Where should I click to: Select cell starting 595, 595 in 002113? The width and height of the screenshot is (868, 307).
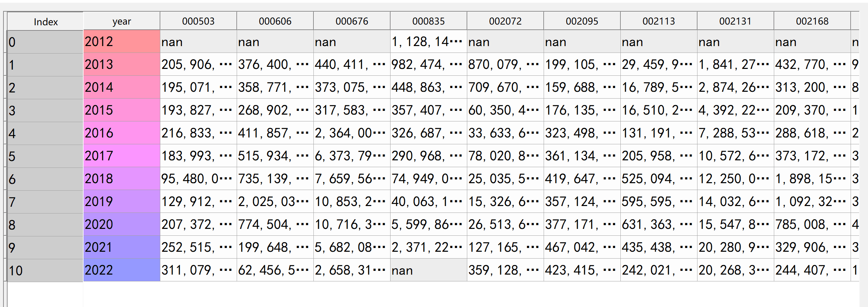pos(659,202)
